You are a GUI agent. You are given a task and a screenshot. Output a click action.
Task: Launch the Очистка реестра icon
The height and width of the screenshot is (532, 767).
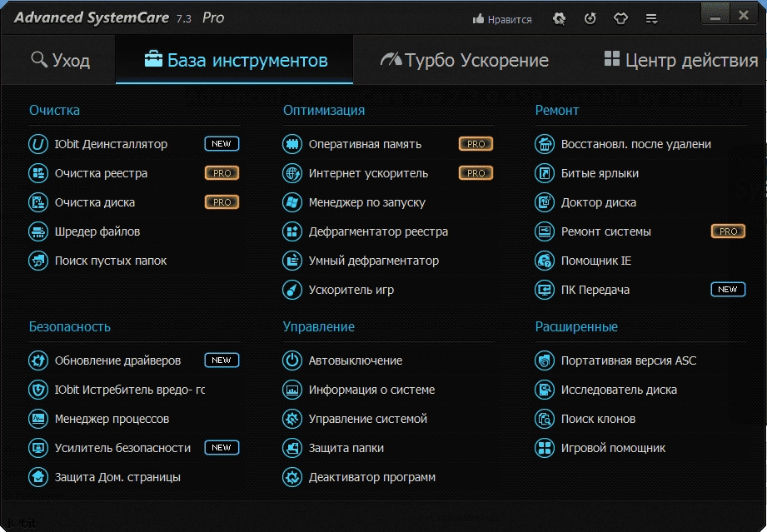[x=38, y=173]
